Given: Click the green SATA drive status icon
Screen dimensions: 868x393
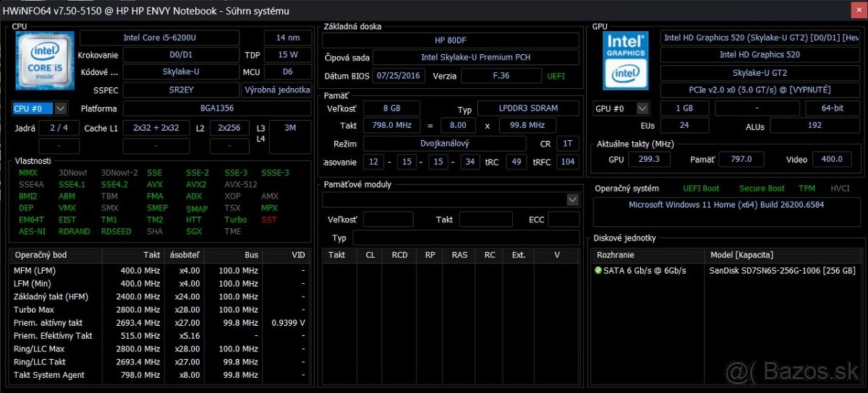Looking at the screenshot, I should [x=598, y=270].
